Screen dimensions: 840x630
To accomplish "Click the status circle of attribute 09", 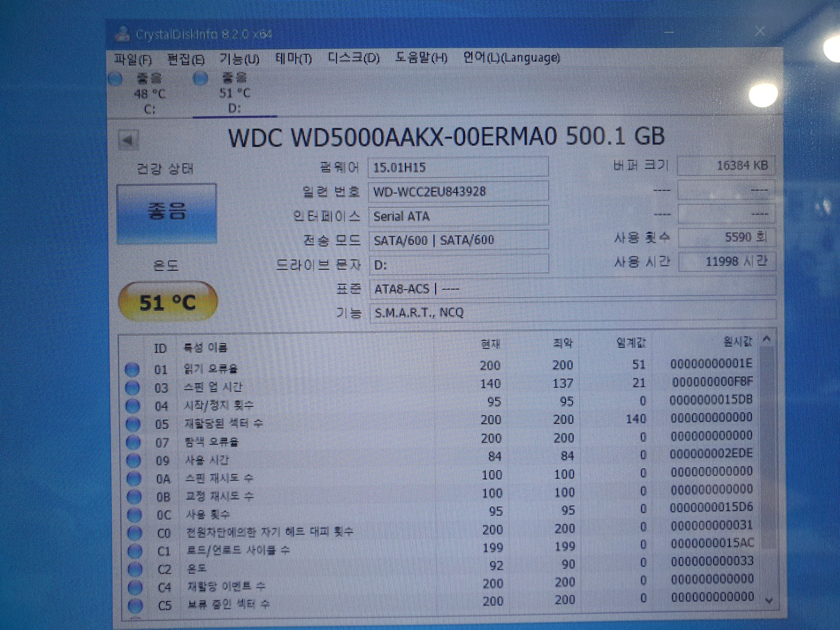I will tap(133, 461).
